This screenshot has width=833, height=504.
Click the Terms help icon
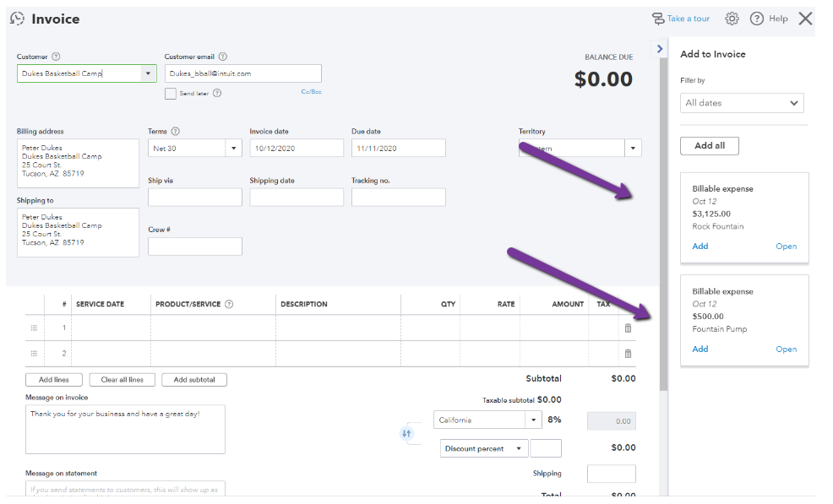(x=175, y=132)
